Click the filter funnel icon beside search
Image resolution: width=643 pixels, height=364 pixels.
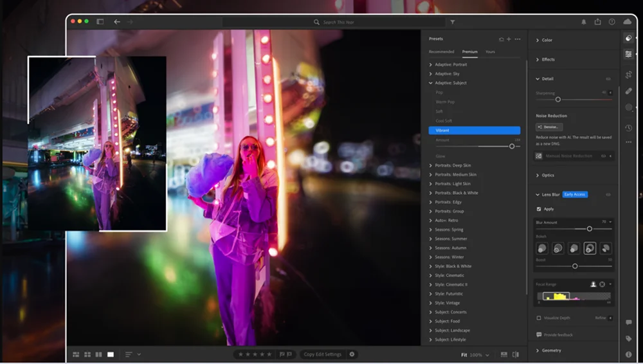coord(453,22)
